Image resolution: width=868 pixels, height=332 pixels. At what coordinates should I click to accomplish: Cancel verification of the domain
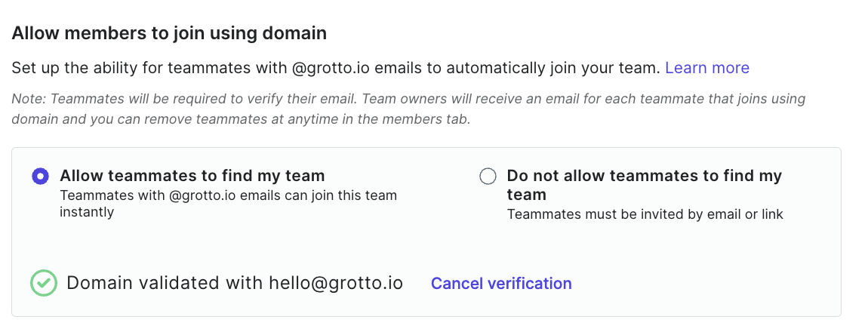click(x=501, y=283)
